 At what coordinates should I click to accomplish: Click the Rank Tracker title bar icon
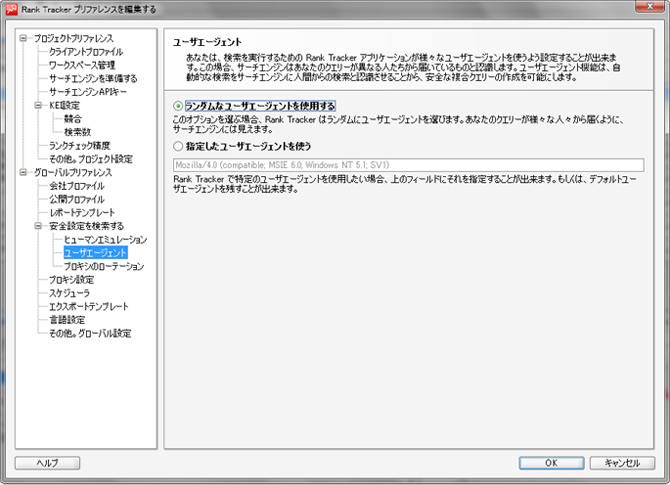[12, 9]
